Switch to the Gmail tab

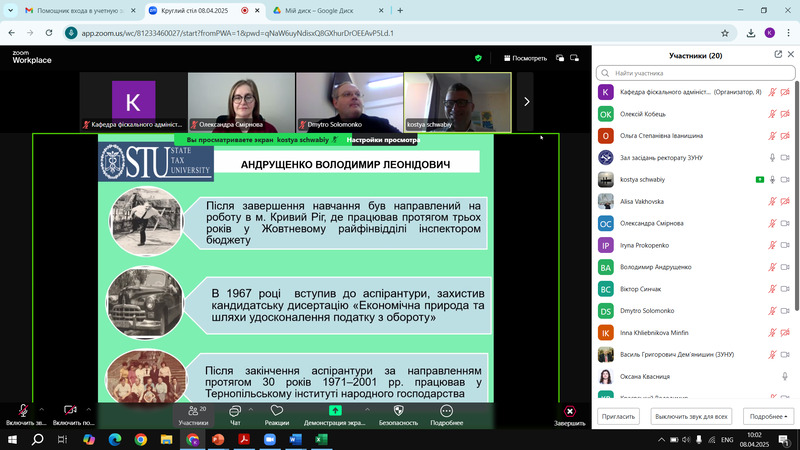click(x=80, y=10)
